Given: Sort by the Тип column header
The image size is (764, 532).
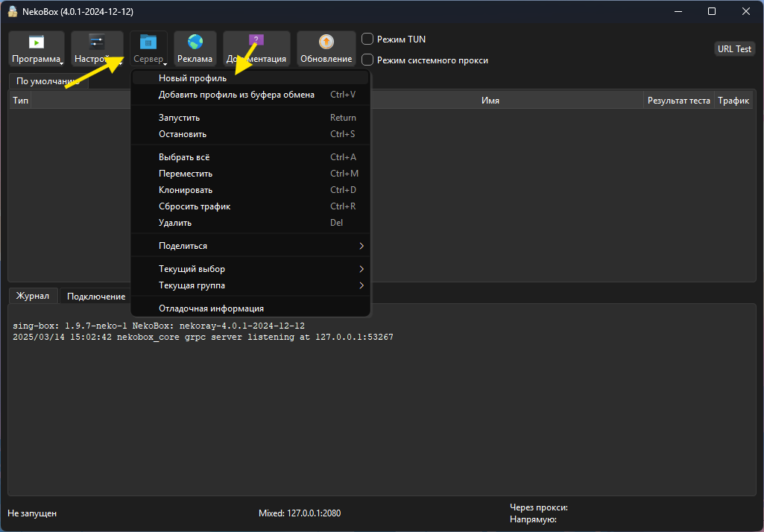Looking at the screenshot, I should coord(20,101).
